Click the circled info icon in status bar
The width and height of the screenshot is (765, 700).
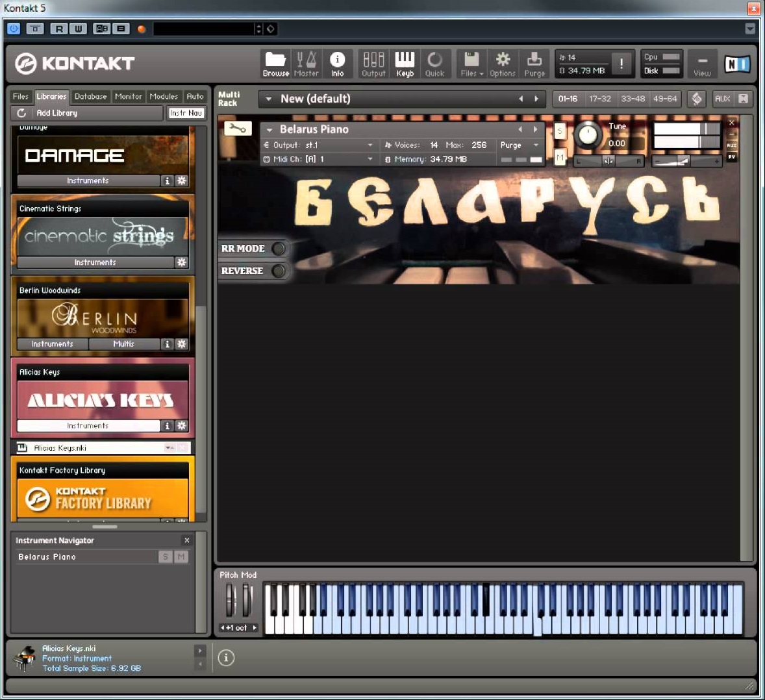click(x=226, y=658)
